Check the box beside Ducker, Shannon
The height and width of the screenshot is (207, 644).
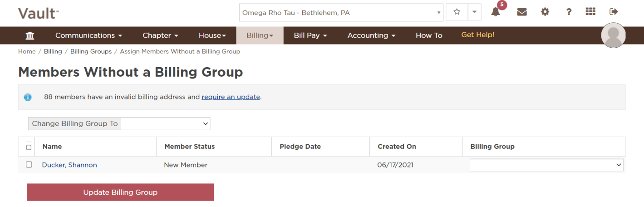point(29,165)
